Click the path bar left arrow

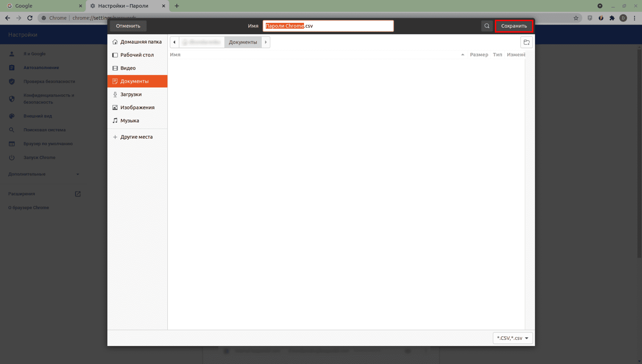(174, 42)
